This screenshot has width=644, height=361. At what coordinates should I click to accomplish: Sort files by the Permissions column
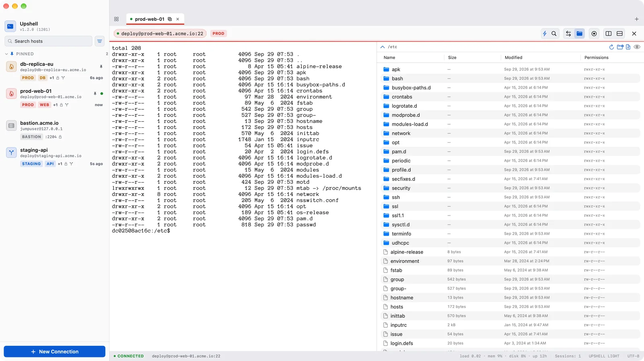[597, 57]
